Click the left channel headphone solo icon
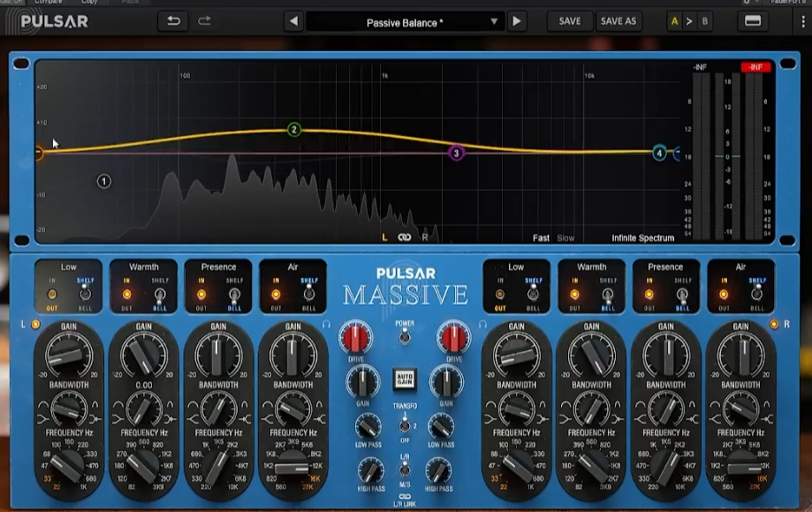Image resolution: width=812 pixels, height=512 pixels. (x=326, y=324)
